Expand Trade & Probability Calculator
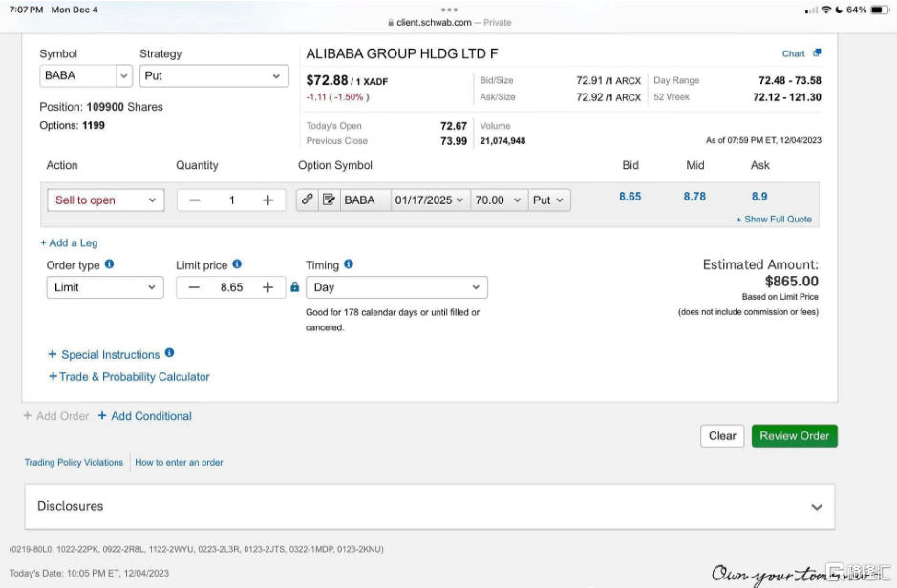 [x=129, y=377]
